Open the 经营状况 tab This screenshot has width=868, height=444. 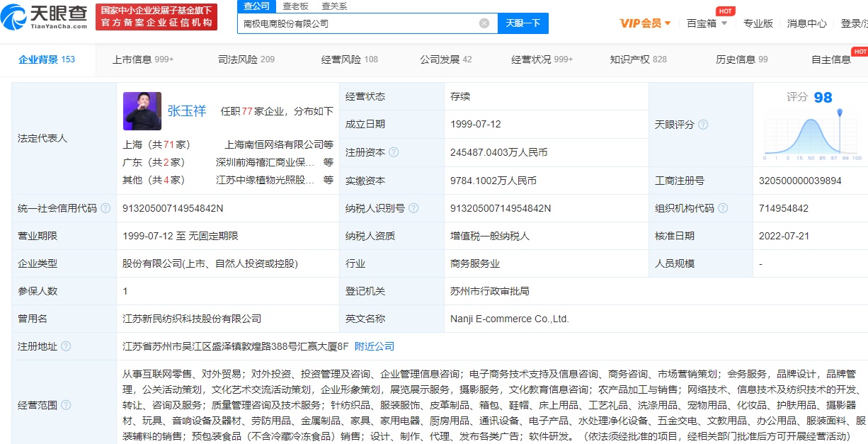[x=542, y=59]
